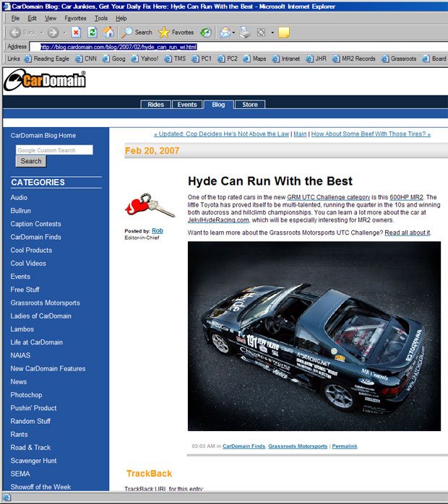Click the browser Back button
Screen dimensions: 448x504
pos(22,32)
